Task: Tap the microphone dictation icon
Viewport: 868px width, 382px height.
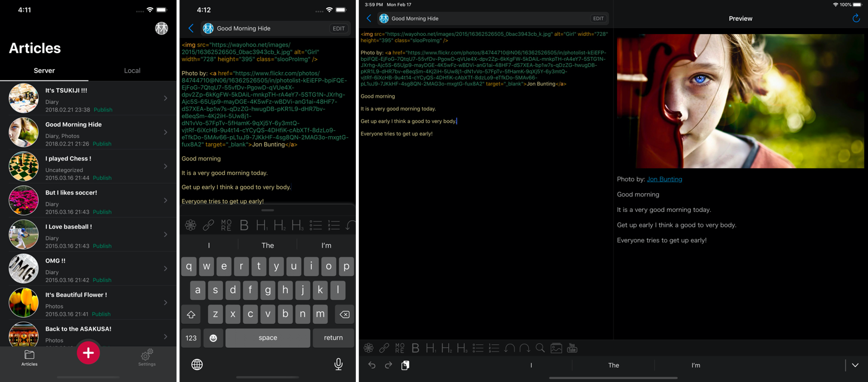Action: tap(339, 364)
